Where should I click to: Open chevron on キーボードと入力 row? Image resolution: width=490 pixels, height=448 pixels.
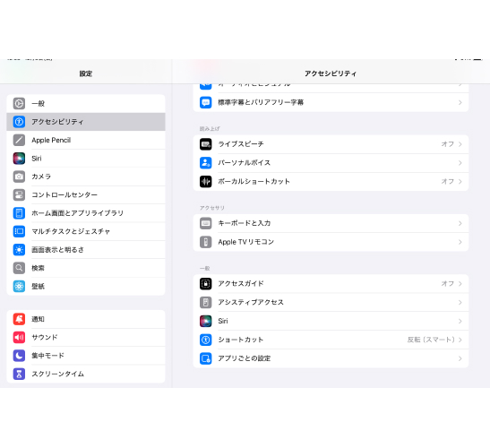460,223
